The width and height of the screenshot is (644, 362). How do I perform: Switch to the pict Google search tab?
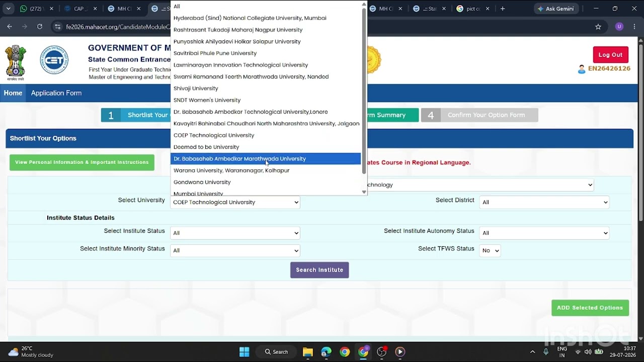(x=473, y=9)
